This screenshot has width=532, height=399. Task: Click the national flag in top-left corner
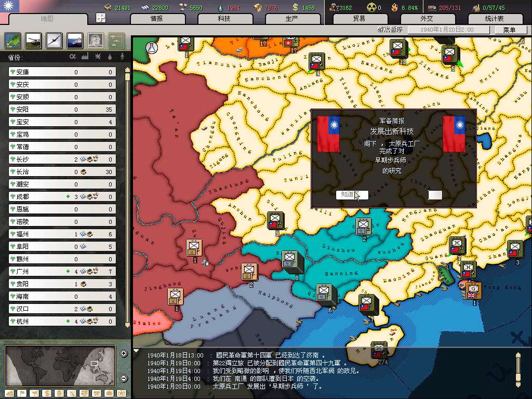coord(9,6)
